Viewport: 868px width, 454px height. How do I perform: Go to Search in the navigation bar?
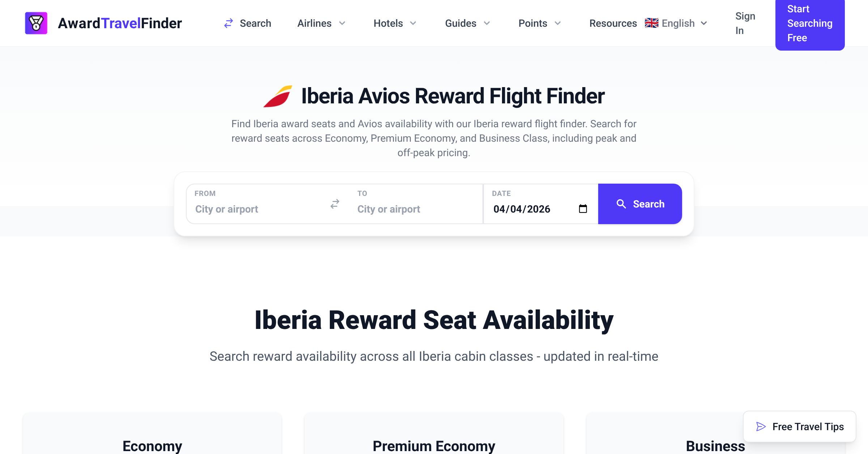[x=255, y=23]
